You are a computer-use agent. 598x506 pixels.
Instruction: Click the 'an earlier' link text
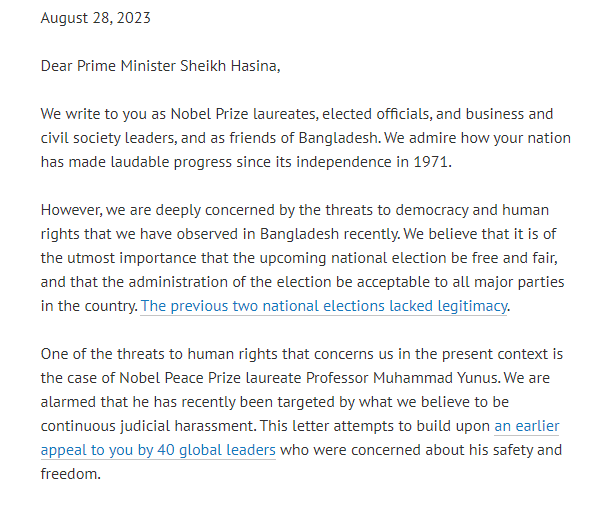tap(527, 426)
